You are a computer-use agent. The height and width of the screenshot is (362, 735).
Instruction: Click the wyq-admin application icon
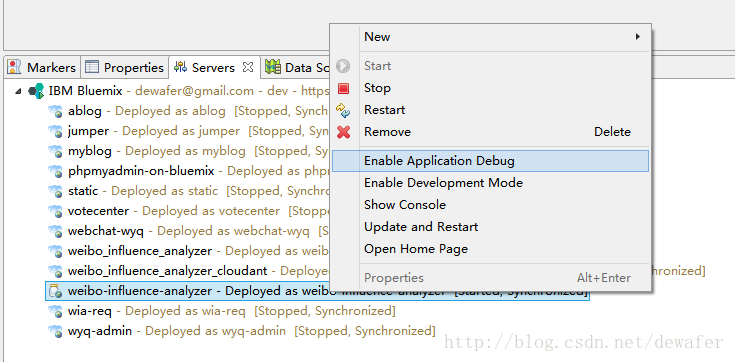[x=55, y=331]
